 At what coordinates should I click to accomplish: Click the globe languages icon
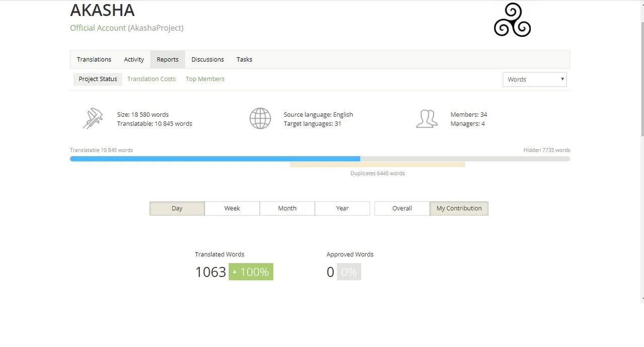(x=260, y=119)
